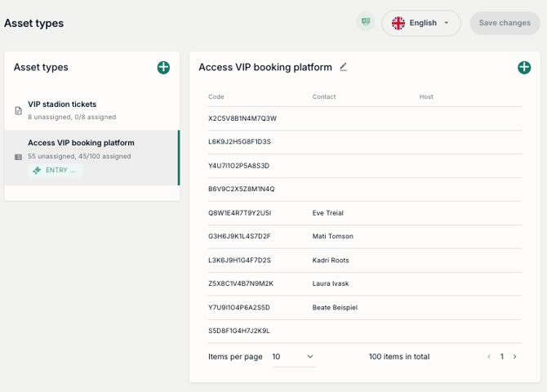
Task: Click contact Beate Beispiel
Action: pyautogui.click(x=335, y=308)
